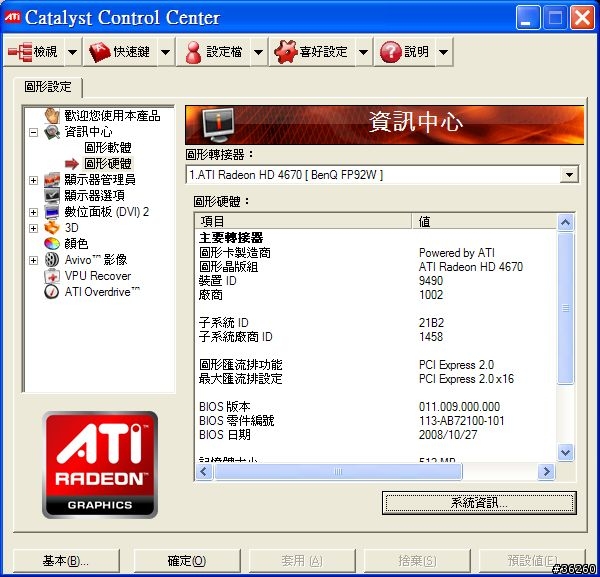Screen dimensions: 600x577
Task: Click the 喜好設定 preferences gear icon
Action: pos(285,52)
